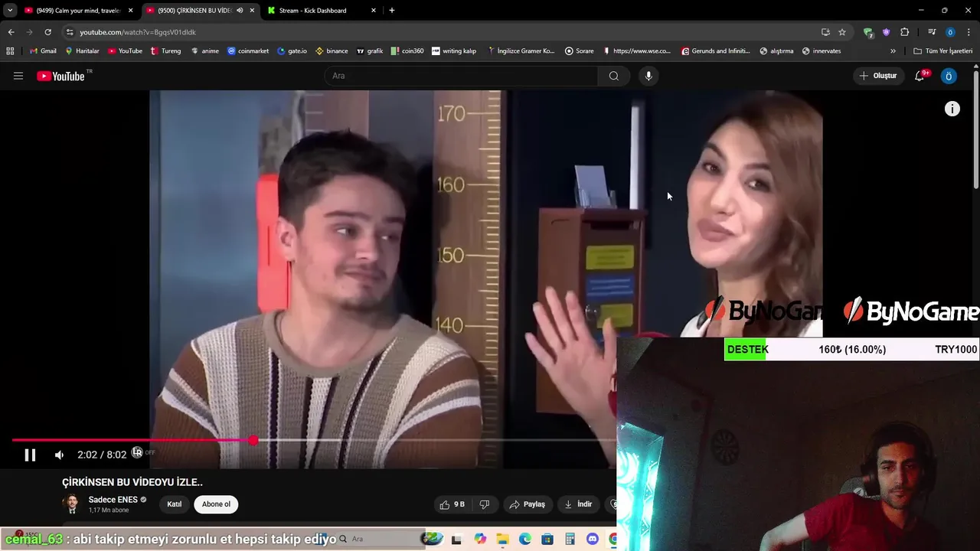The width and height of the screenshot is (980, 551).
Task: Download the video with İndir
Action: 578,504
